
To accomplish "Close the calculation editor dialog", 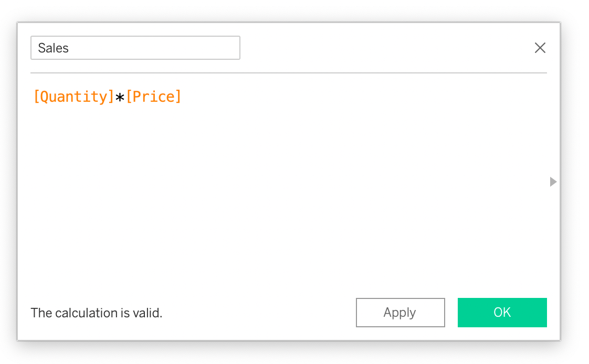I will pos(540,48).
